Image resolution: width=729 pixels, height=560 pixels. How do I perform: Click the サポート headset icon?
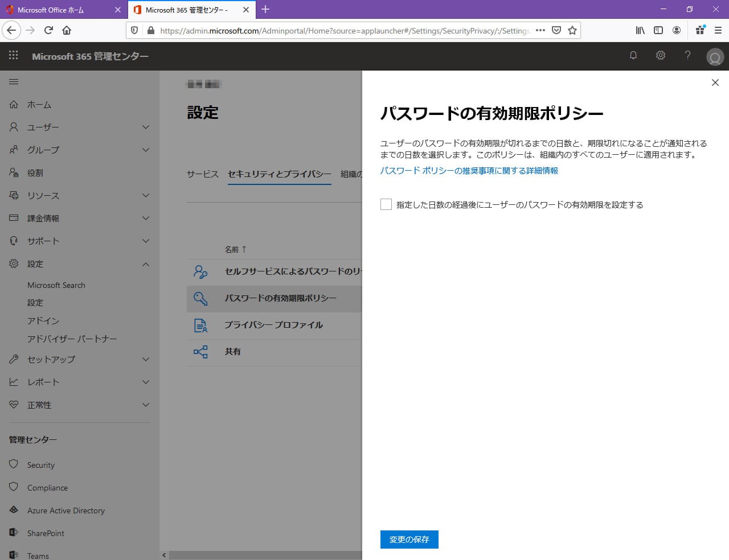[14, 241]
